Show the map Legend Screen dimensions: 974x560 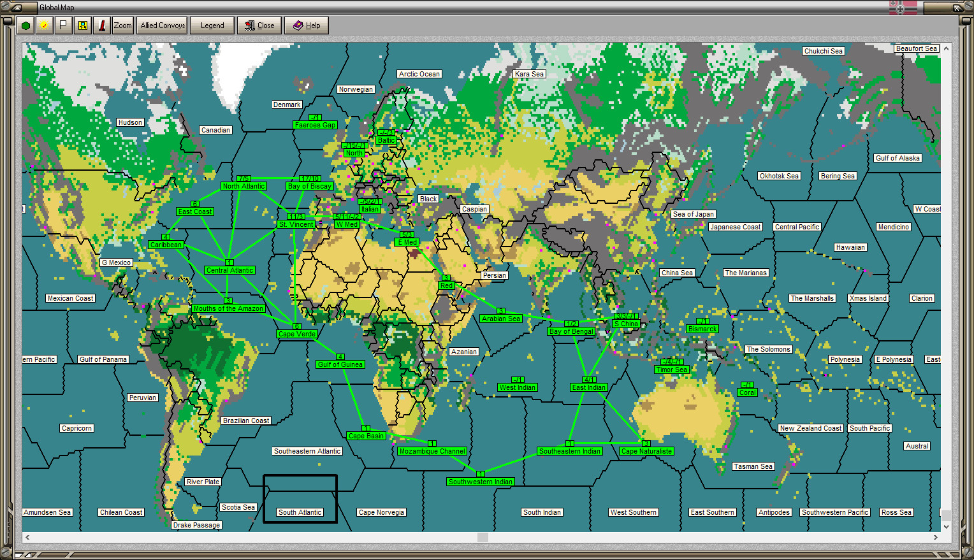point(212,25)
